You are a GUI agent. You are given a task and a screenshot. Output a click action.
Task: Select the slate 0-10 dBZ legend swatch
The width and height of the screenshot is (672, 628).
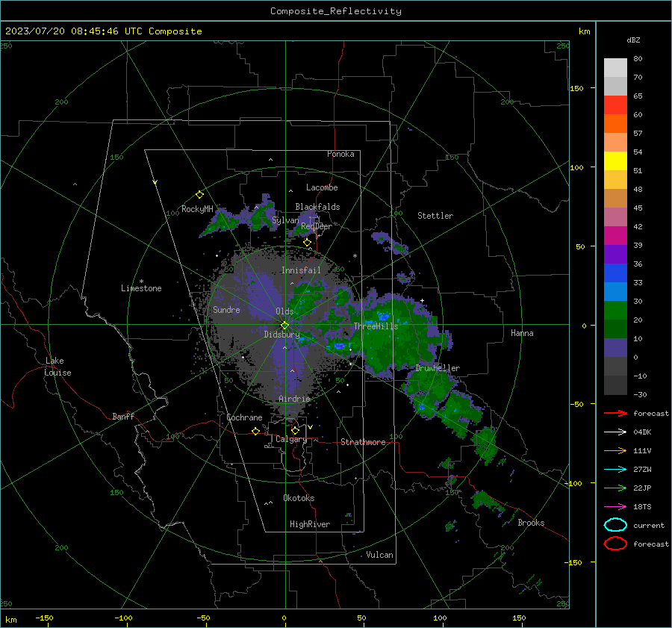pyautogui.click(x=615, y=348)
